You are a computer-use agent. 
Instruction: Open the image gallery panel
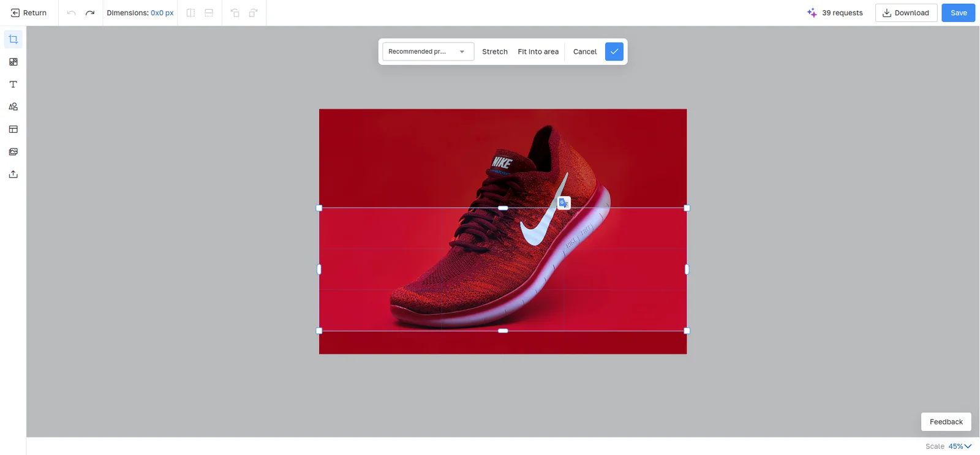(x=13, y=152)
